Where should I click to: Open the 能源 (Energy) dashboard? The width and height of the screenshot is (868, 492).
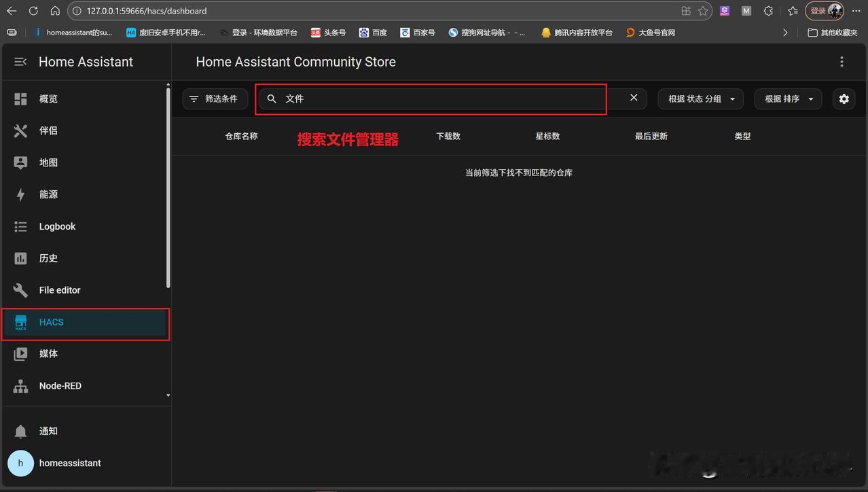tap(48, 194)
